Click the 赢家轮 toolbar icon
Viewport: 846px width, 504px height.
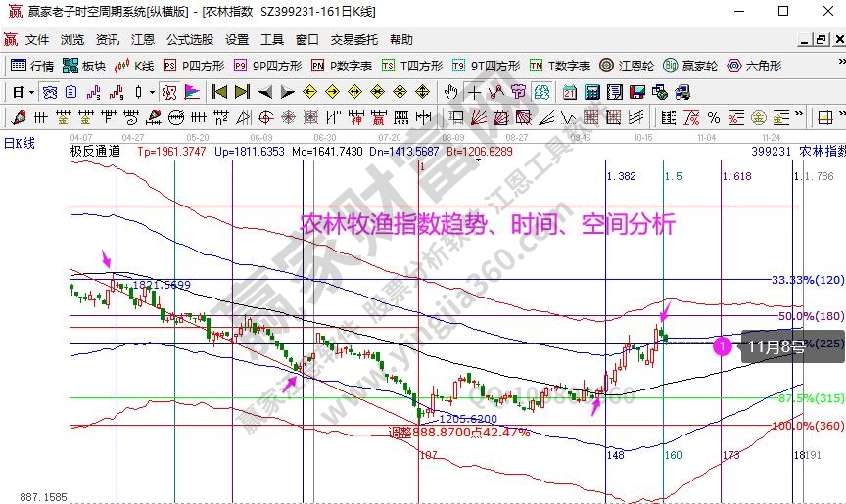689,67
